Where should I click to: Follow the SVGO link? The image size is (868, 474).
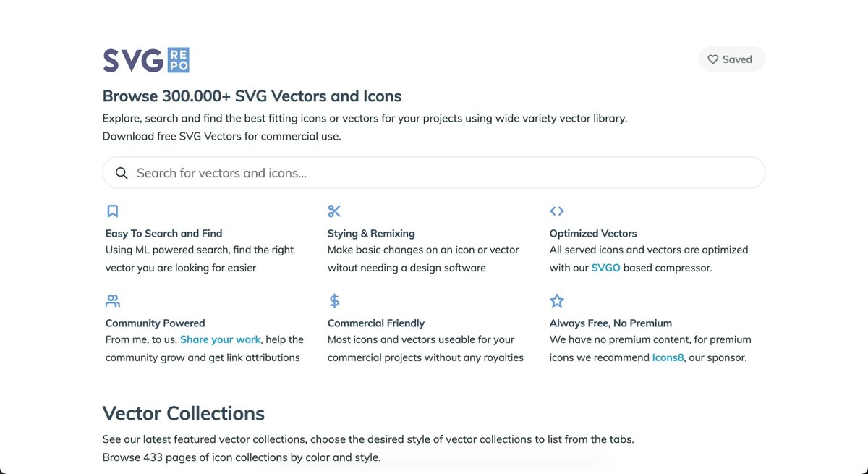click(605, 268)
